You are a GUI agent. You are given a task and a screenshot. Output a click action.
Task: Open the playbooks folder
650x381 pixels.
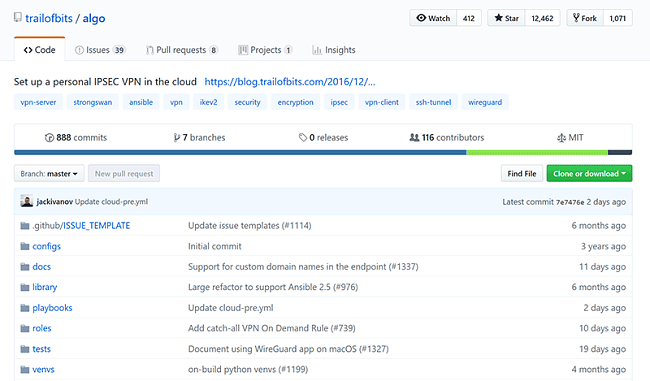[52, 308]
